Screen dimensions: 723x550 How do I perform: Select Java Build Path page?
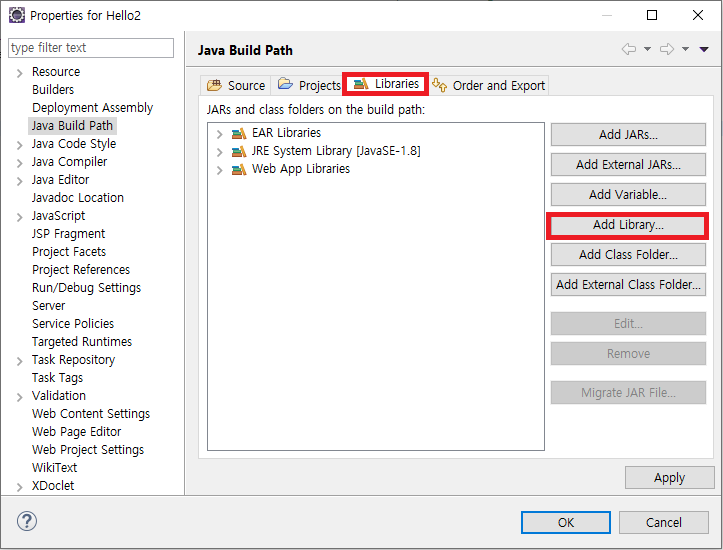tap(72, 125)
